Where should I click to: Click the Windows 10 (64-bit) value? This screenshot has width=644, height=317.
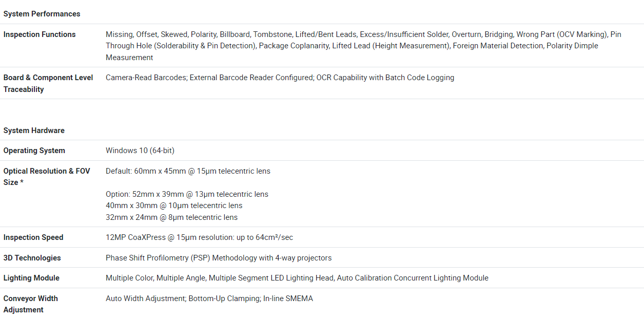pos(140,151)
